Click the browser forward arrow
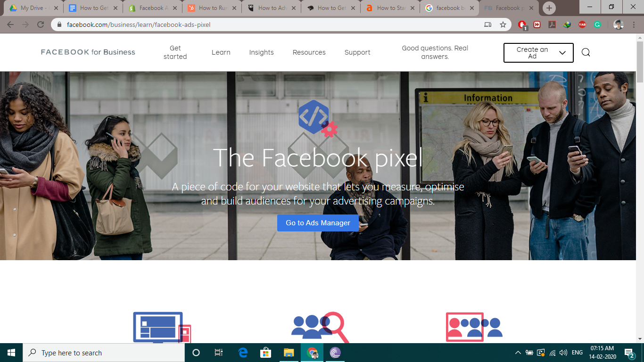This screenshot has height=362, width=644. [25, 25]
